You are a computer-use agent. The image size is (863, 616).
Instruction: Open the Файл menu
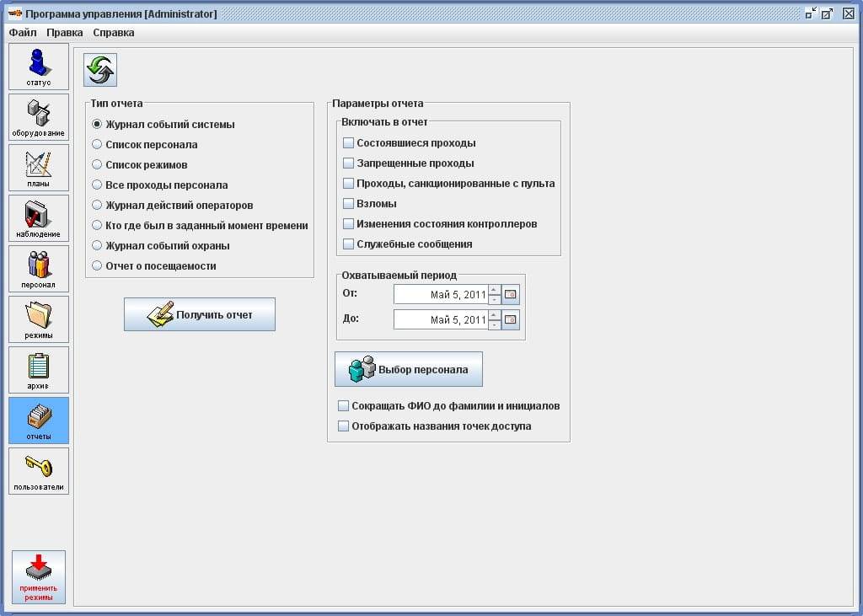(x=23, y=33)
